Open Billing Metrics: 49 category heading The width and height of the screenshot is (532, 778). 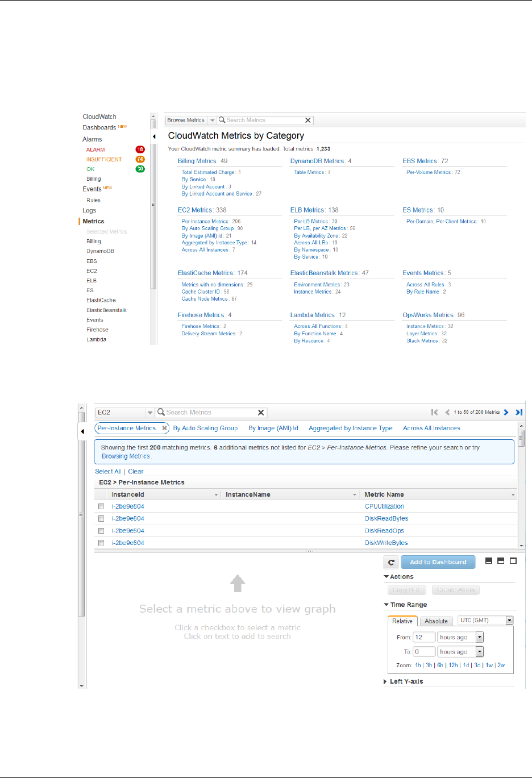pyautogui.click(x=202, y=161)
